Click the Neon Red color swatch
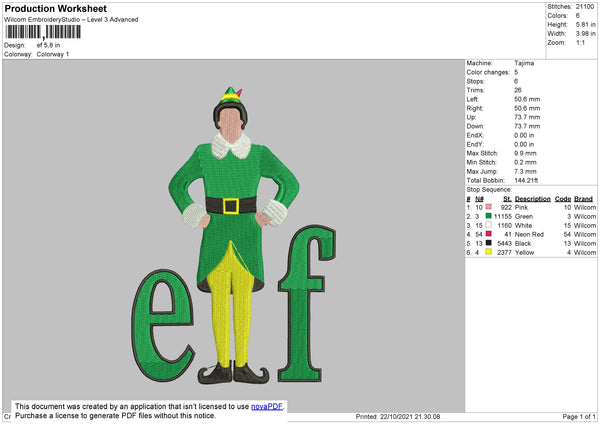 tap(489, 234)
